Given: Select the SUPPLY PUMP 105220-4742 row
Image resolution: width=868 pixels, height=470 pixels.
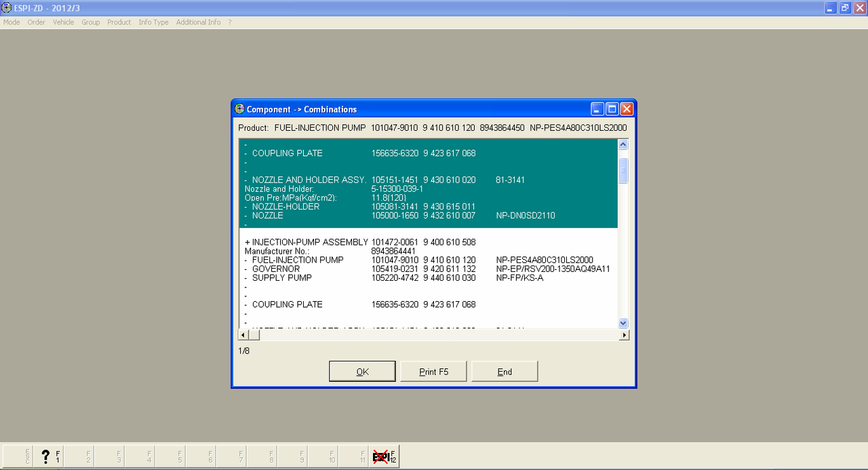Looking at the screenshot, I should pyautogui.click(x=428, y=277).
